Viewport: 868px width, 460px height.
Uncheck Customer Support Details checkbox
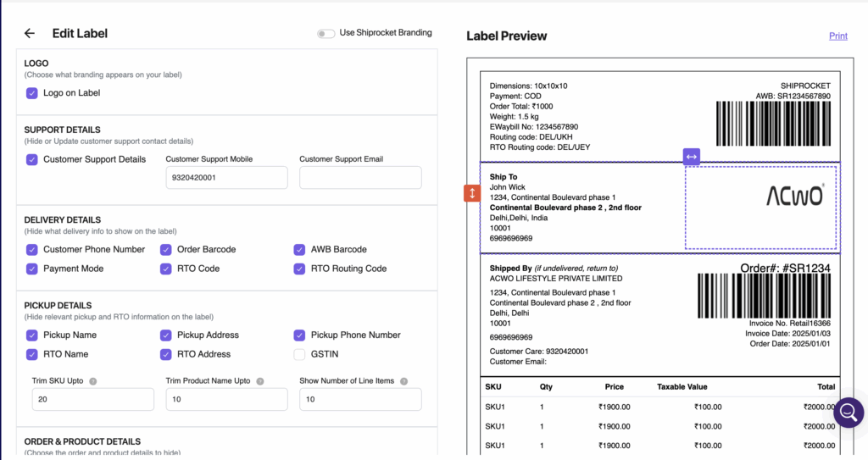(x=32, y=159)
